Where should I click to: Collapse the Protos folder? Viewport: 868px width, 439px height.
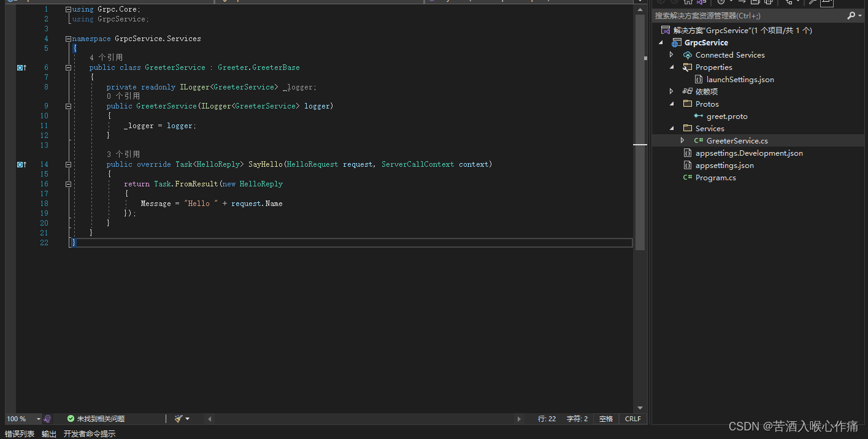click(x=672, y=104)
